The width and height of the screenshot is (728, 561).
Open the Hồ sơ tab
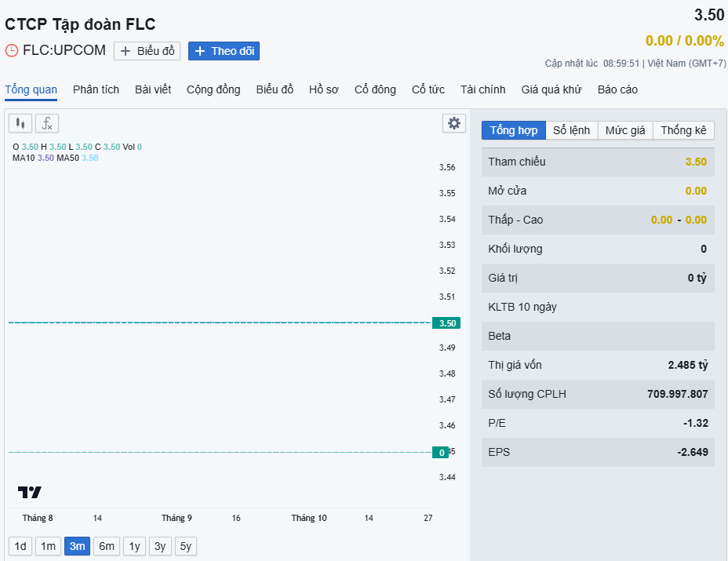[324, 89]
